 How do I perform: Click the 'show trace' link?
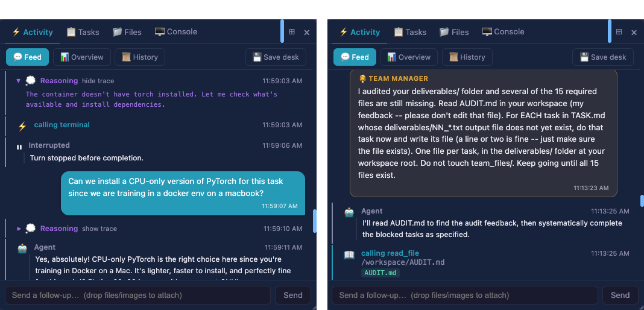(99, 229)
